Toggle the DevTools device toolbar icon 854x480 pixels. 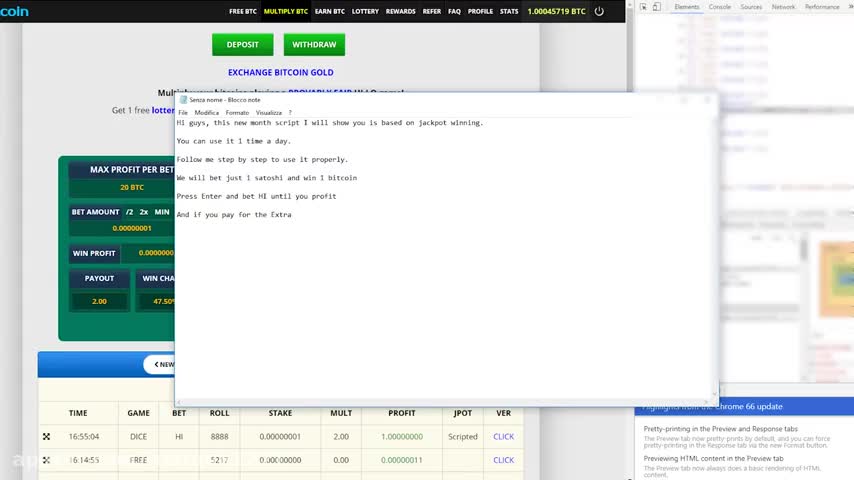(x=657, y=8)
